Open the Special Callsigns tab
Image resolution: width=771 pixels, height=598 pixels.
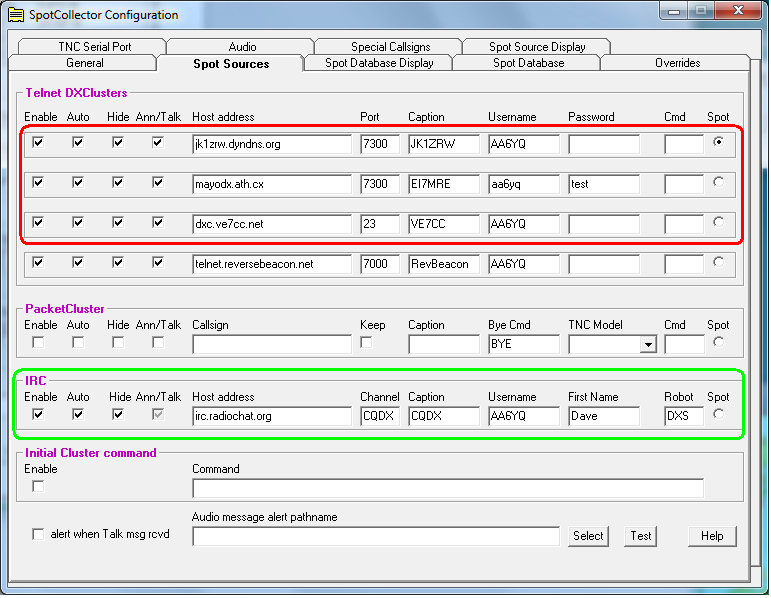point(390,47)
